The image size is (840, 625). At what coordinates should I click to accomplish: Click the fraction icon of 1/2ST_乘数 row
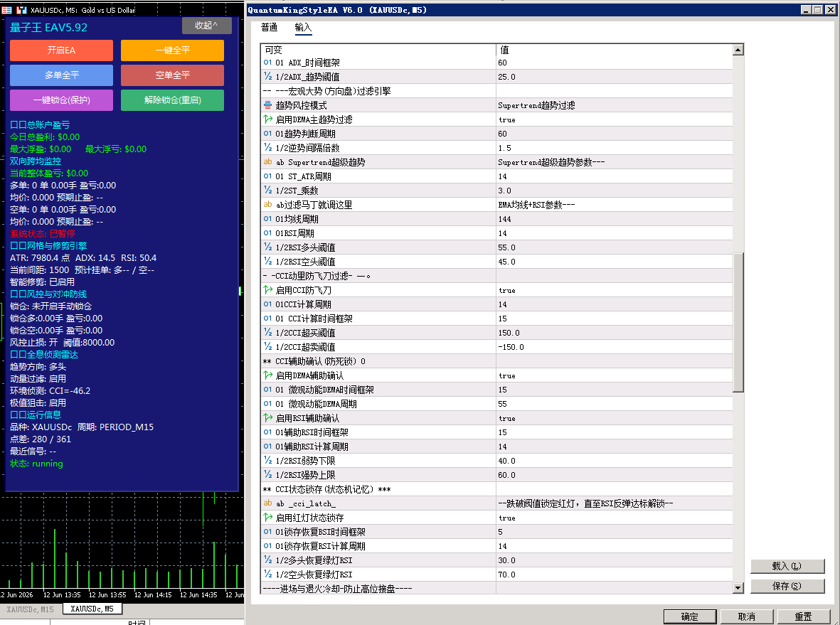[268, 190]
